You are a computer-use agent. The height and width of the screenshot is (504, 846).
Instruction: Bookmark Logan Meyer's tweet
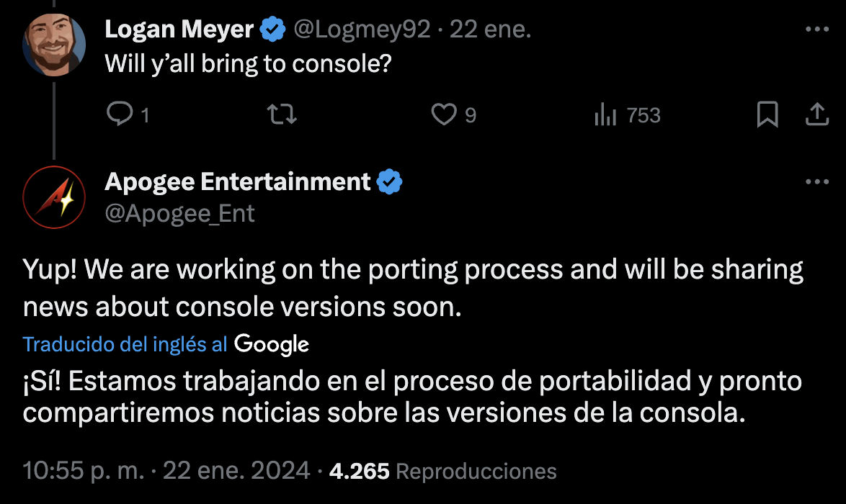[x=767, y=114]
